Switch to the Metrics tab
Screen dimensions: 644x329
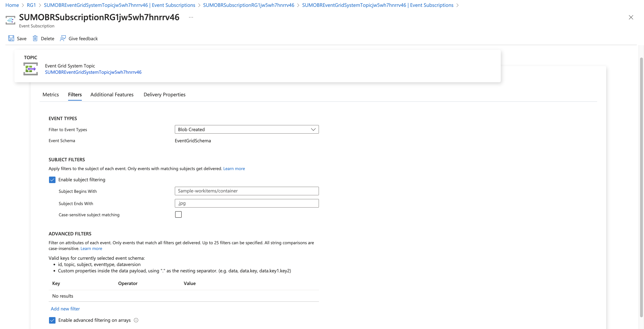50,95
